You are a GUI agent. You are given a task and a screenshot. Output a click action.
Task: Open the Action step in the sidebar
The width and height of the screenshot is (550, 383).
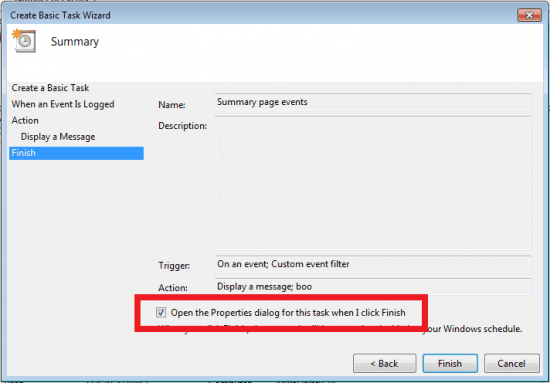[25, 120]
